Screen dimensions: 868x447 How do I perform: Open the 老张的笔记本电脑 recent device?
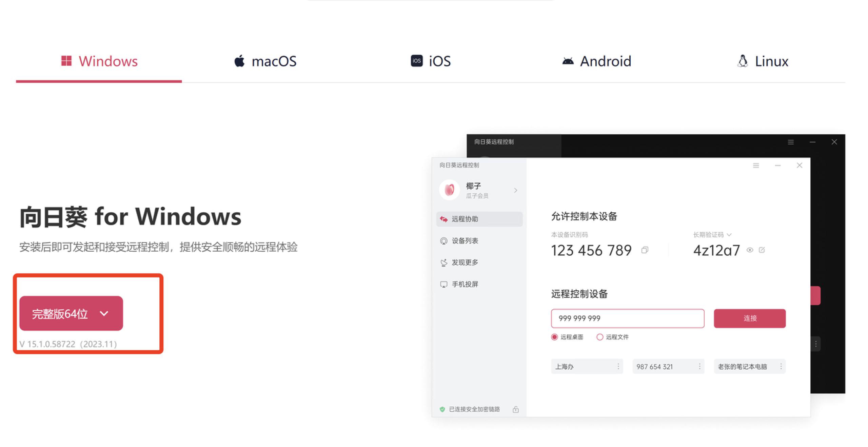750,367
